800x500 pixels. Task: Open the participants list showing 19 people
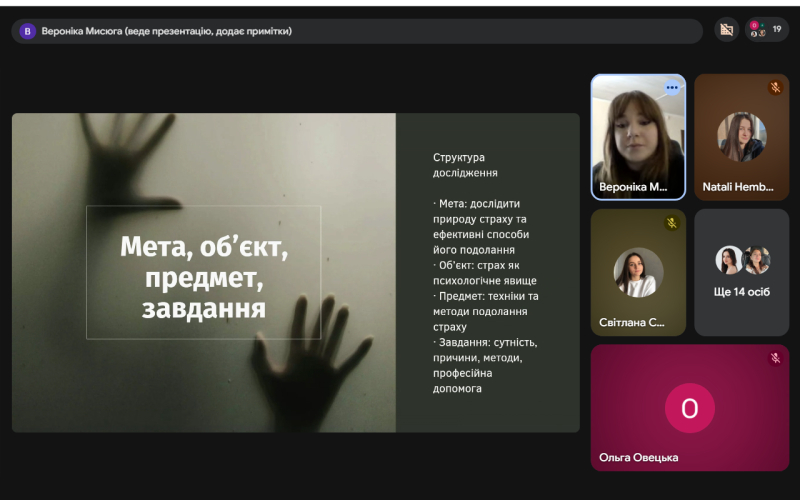coord(766,30)
